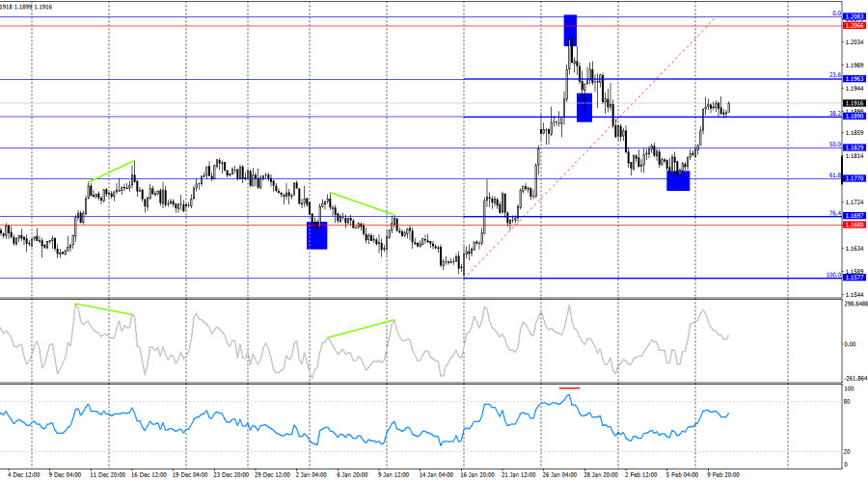This screenshot has height=482, width=868.
Task: Click the blue rectangle at the 1.2083 peak
Action: (x=570, y=31)
